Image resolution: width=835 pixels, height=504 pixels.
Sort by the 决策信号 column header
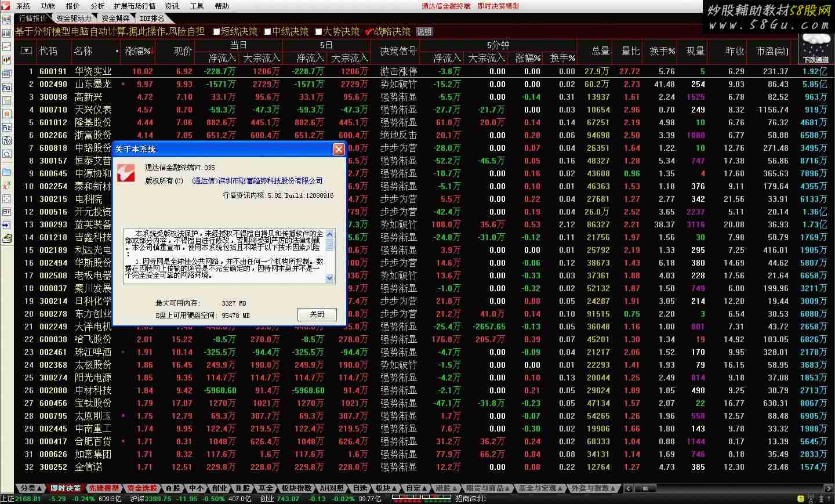pos(398,51)
